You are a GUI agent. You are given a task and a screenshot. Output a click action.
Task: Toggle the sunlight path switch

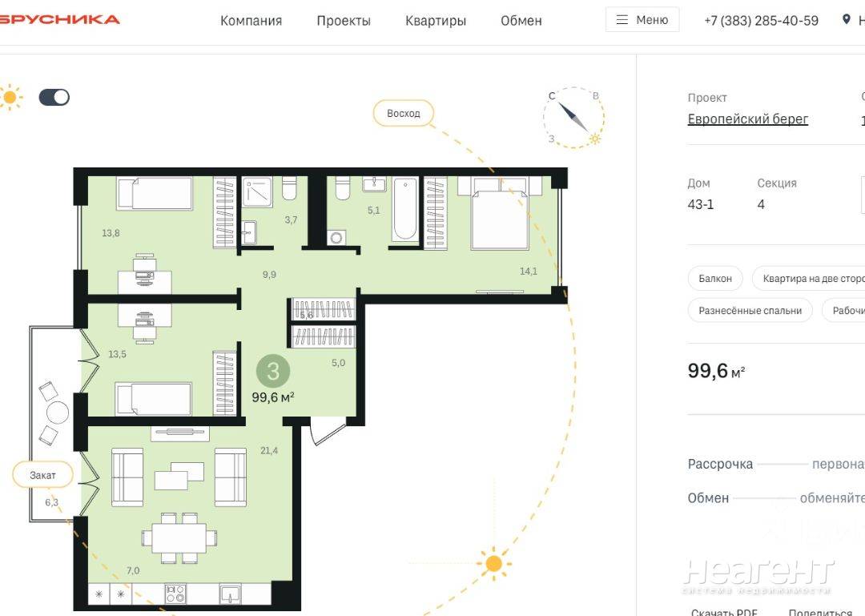tap(54, 98)
